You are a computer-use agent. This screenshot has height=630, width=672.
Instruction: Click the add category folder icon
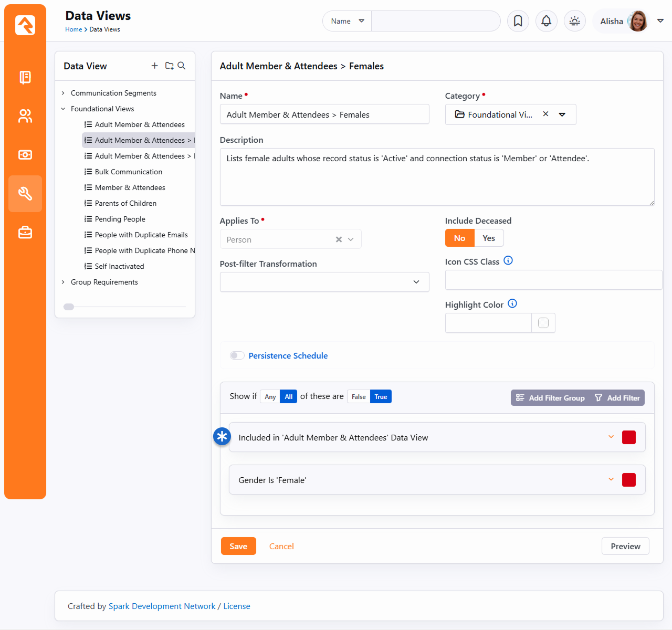point(169,66)
